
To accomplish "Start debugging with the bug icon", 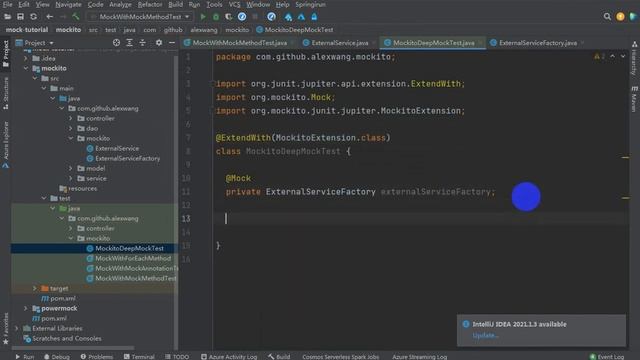I will [216, 17].
